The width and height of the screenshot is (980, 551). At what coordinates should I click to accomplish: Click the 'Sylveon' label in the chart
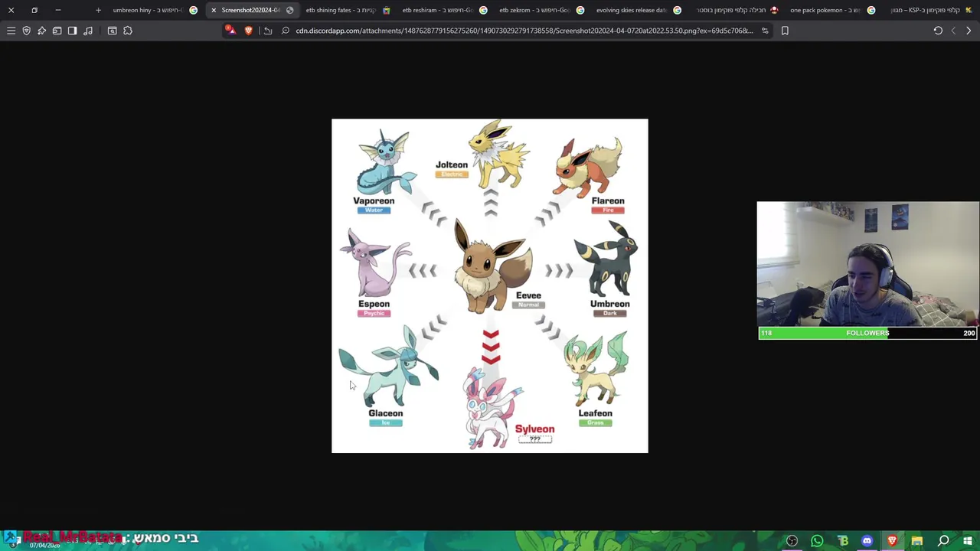(534, 429)
